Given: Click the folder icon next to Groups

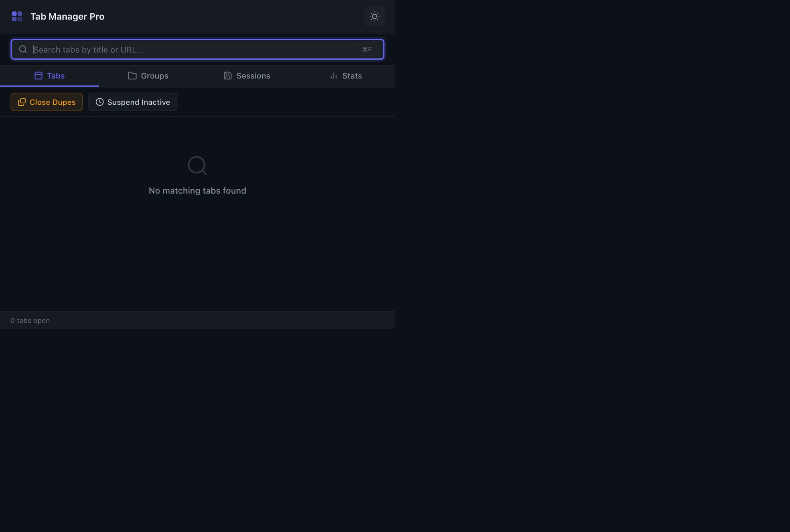Looking at the screenshot, I should [132, 75].
